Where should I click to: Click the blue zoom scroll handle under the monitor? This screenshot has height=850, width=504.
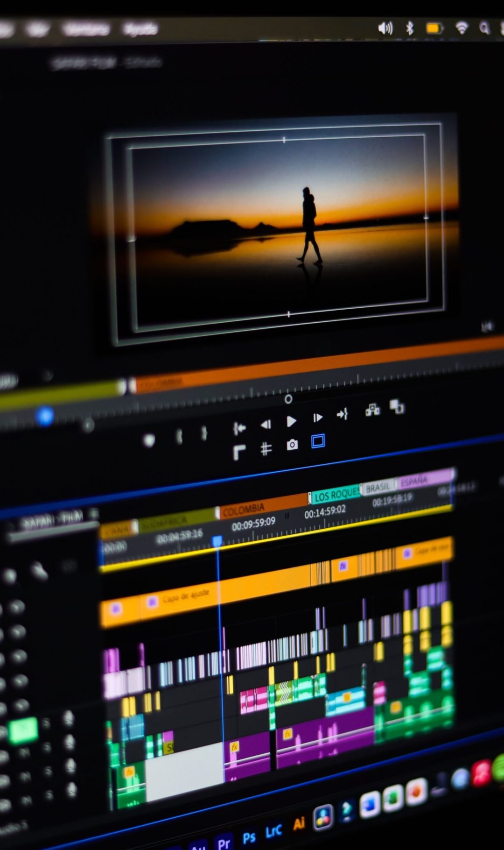[45, 415]
